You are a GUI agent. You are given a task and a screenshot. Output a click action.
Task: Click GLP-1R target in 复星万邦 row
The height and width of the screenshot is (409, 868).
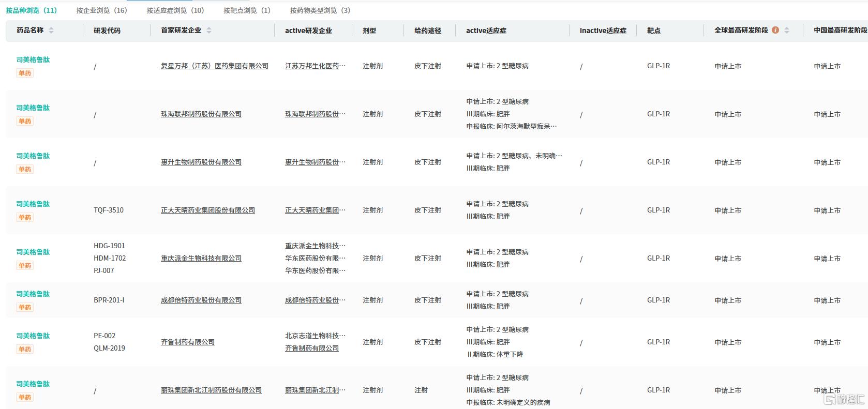coord(659,66)
